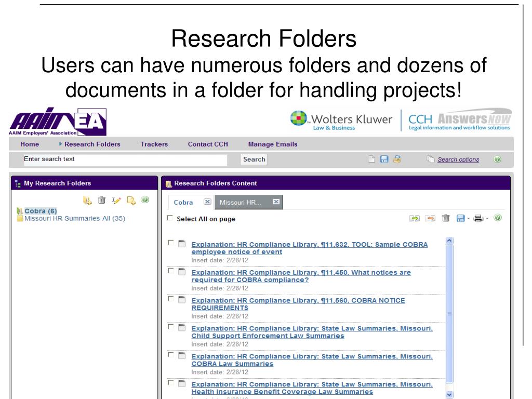
Task: Check box for Health Insurance Benefit Coverage document
Action: coord(170,383)
